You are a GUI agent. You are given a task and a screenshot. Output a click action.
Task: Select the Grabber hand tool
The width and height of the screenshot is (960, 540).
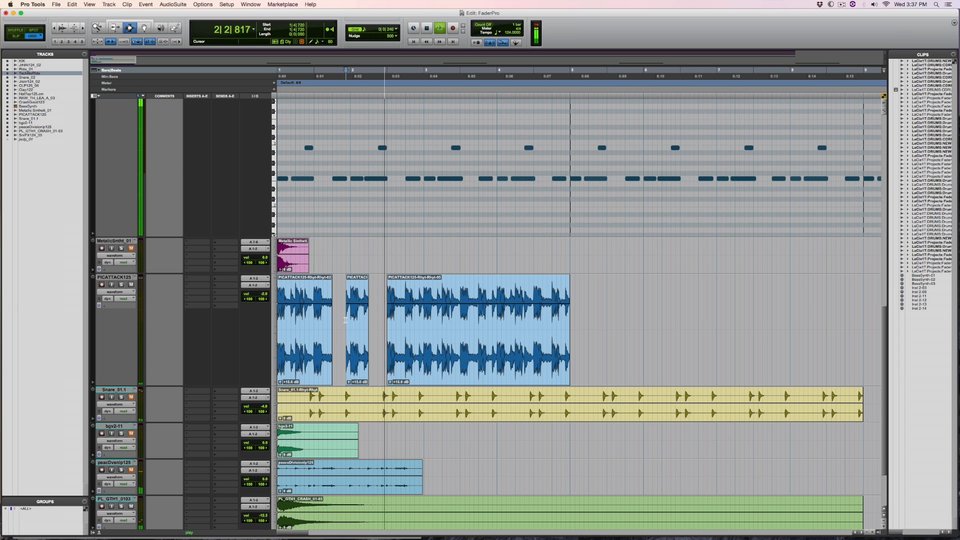point(144,28)
